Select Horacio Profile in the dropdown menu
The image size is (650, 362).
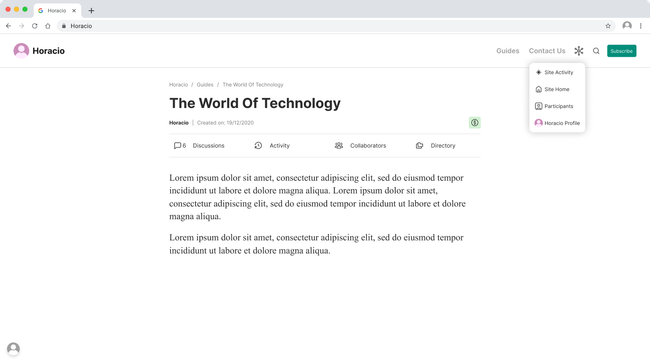[557, 123]
